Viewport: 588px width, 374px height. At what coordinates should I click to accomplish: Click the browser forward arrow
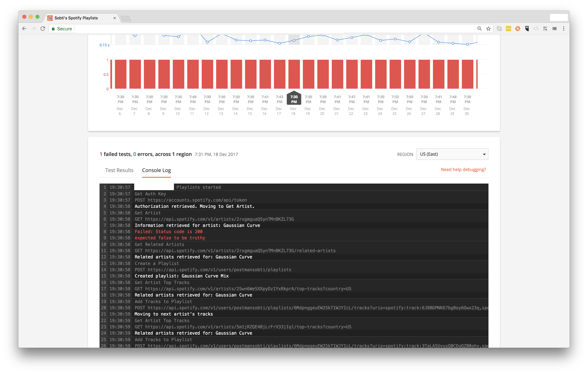[34, 29]
